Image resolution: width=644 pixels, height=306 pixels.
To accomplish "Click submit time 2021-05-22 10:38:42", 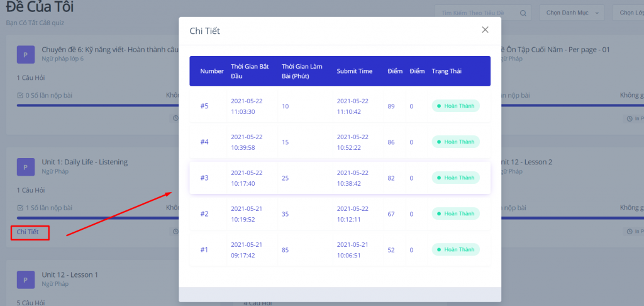I will tap(353, 178).
